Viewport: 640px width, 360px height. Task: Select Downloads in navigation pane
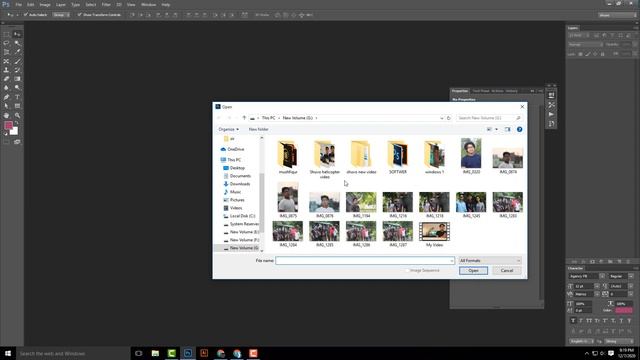pyautogui.click(x=240, y=184)
